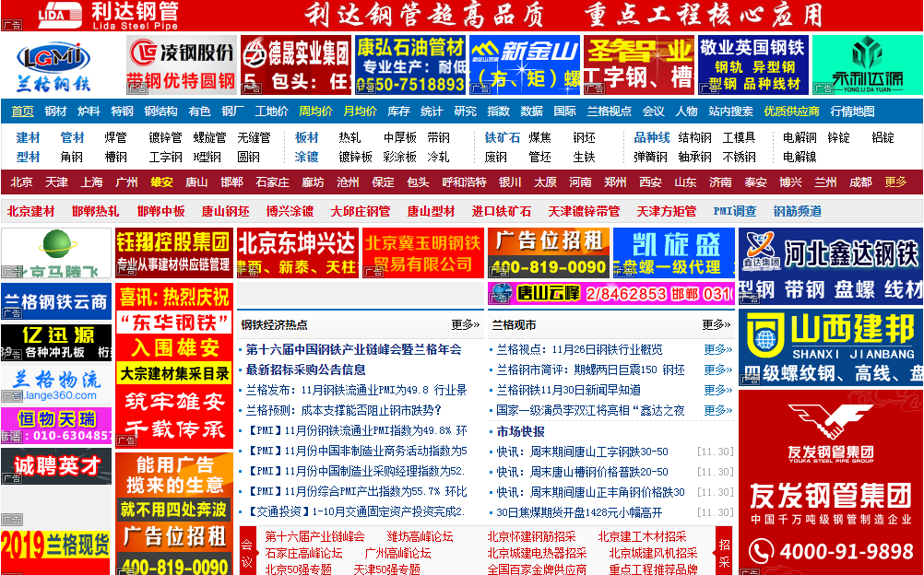Open the 唐山钢坯 quick link
Viewport: 924px width, 575px height.
(x=225, y=211)
